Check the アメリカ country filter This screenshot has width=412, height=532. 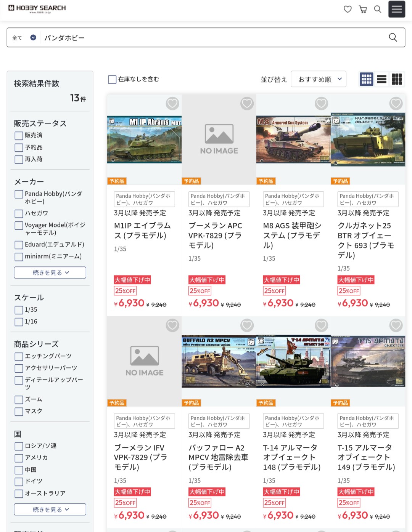coord(19,458)
